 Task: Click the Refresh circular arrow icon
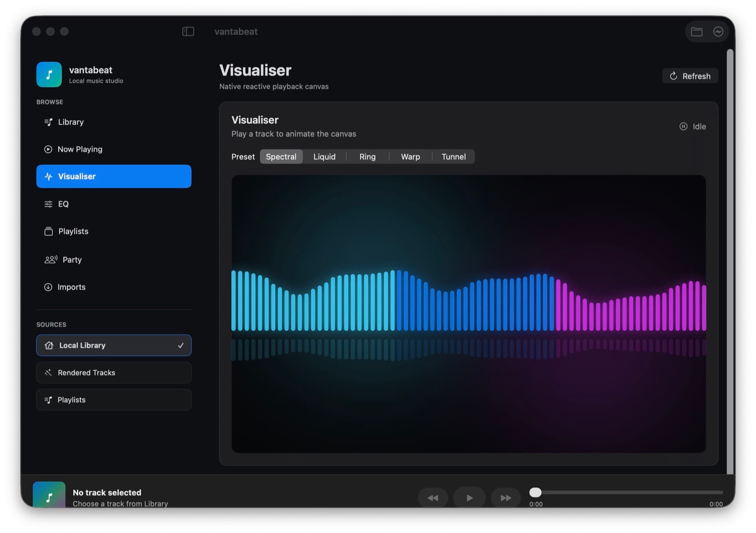[673, 76]
